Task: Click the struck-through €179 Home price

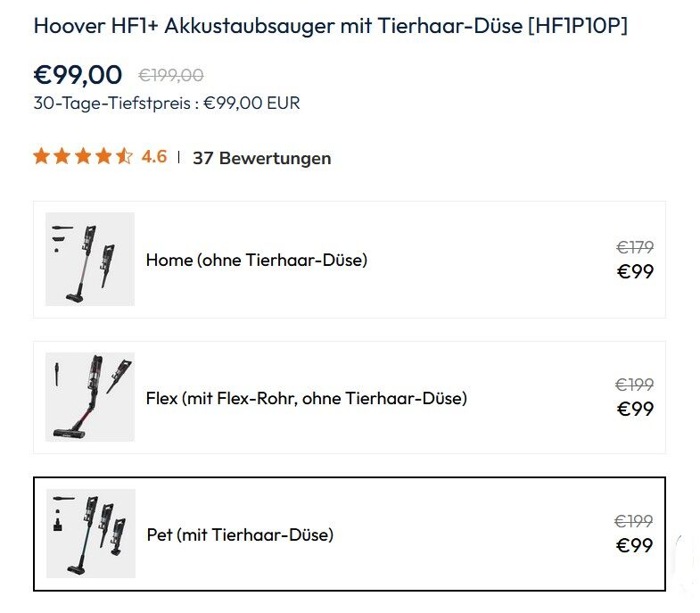Action: (635, 247)
